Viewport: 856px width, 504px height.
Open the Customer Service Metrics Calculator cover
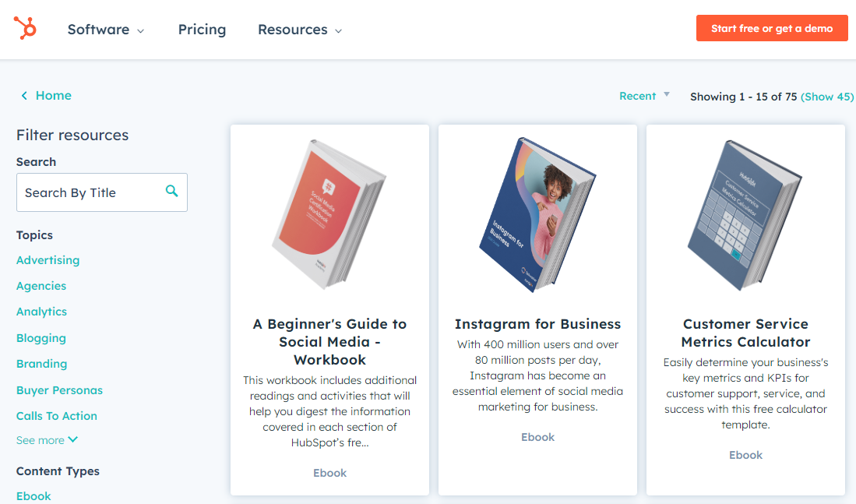(x=745, y=215)
